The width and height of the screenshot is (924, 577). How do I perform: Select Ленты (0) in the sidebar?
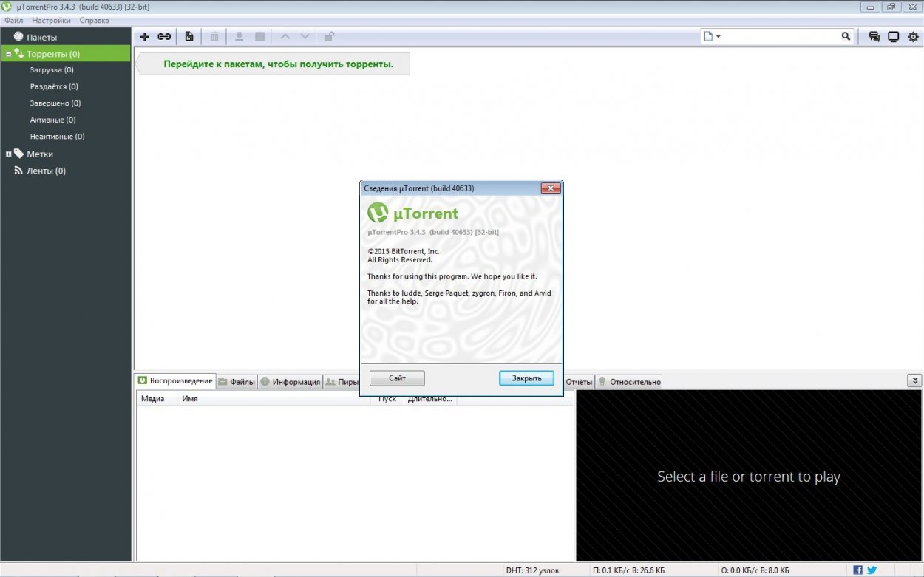click(46, 171)
